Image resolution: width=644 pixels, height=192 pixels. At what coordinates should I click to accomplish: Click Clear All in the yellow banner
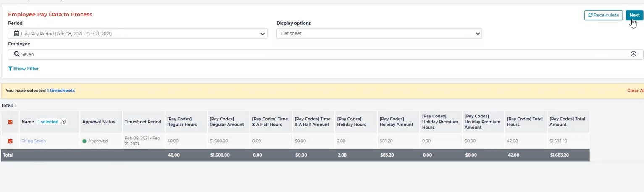coord(635,91)
